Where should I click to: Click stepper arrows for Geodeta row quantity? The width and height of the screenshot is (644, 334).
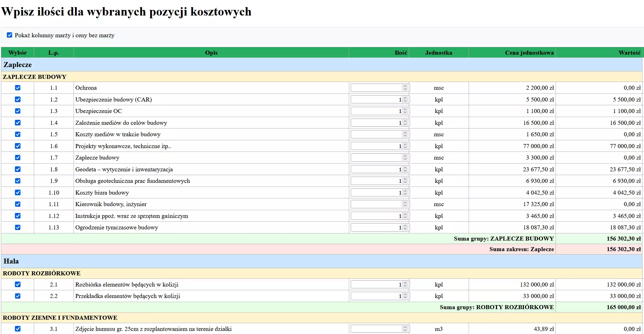[x=405, y=169]
